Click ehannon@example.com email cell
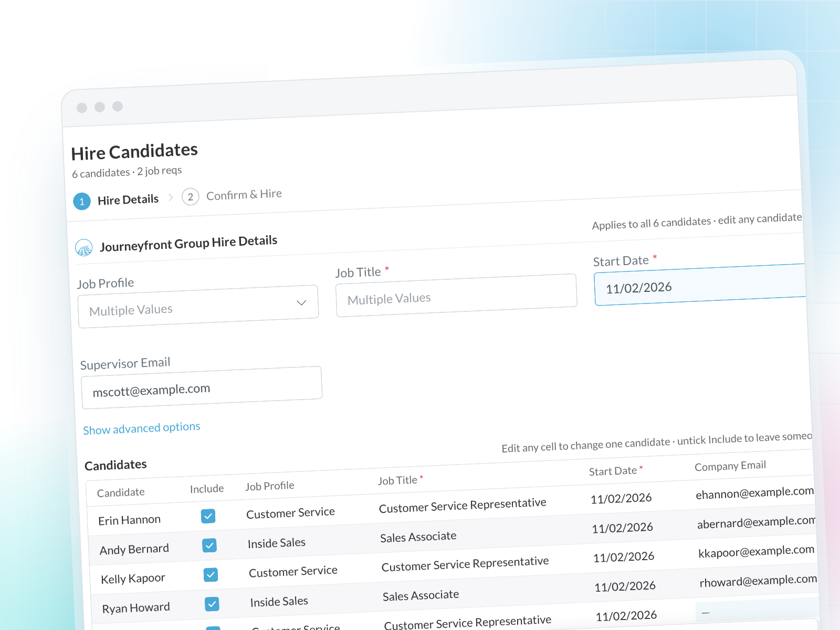Viewport: 840px width, 630px height. (x=755, y=492)
